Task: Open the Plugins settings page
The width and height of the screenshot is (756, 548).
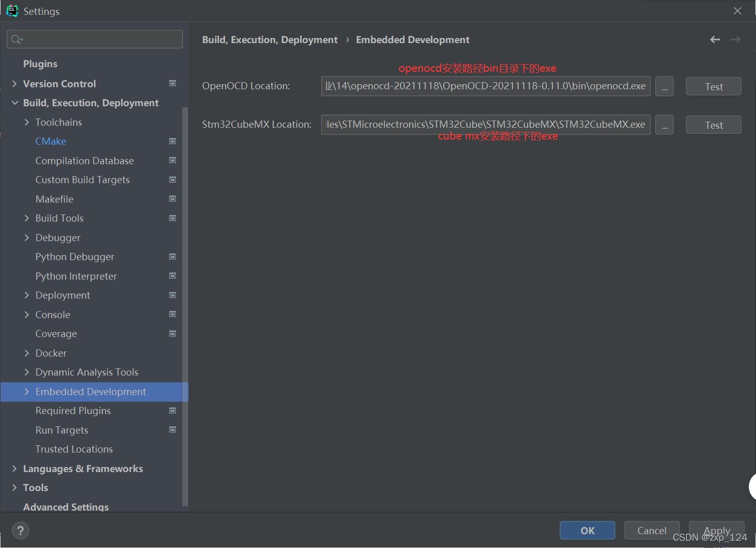Action: [40, 64]
